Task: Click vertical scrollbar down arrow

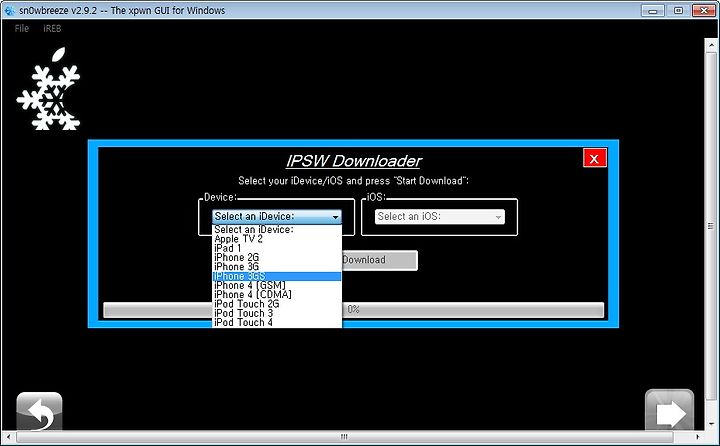Action: point(711,424)
